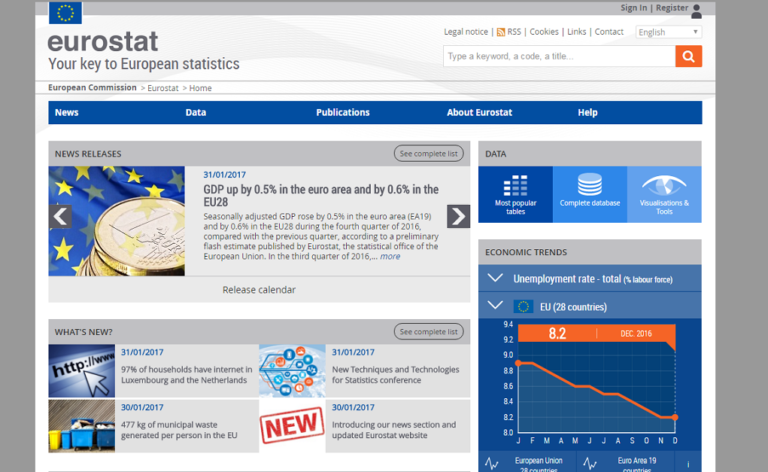Screen dimensions: 768x472
Task: Click the EU flag logo
Action: [x=65, y=13]
